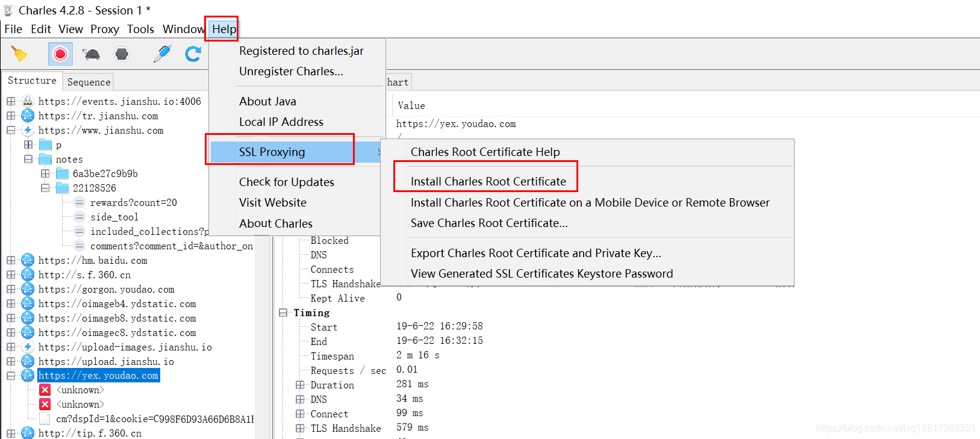Screen dimensions: 980x439
Task: Open the File menu
Action: click(13, 29)
